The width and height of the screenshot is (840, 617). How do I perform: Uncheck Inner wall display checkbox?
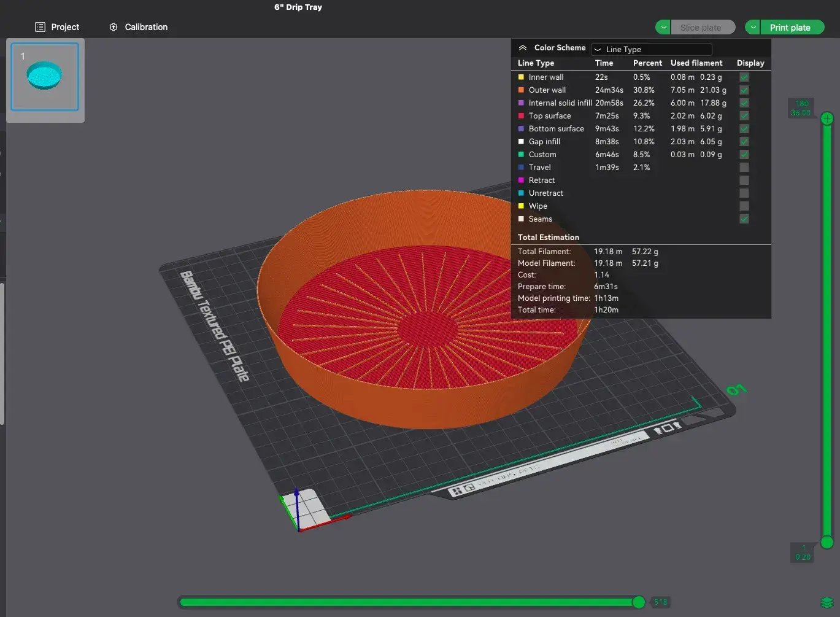pos(744,77)
